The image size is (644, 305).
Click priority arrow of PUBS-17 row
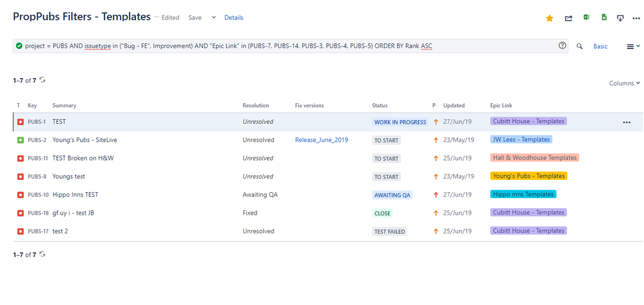436,231
